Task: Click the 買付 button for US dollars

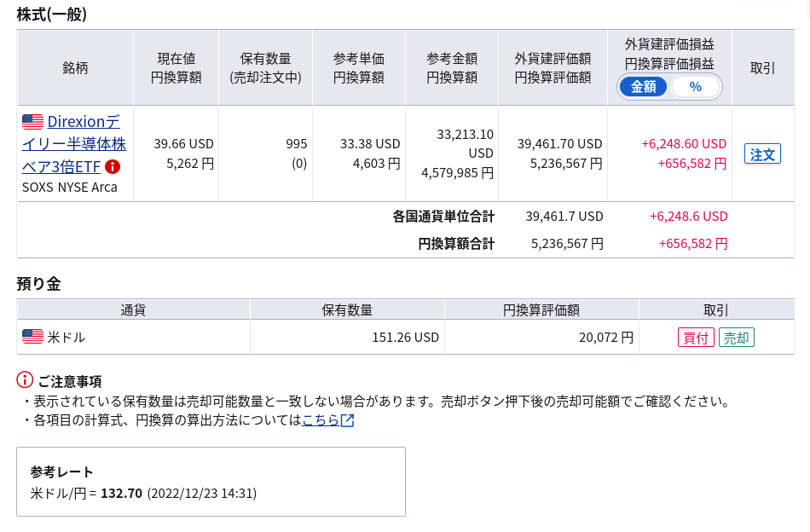Action: [696, 338]
